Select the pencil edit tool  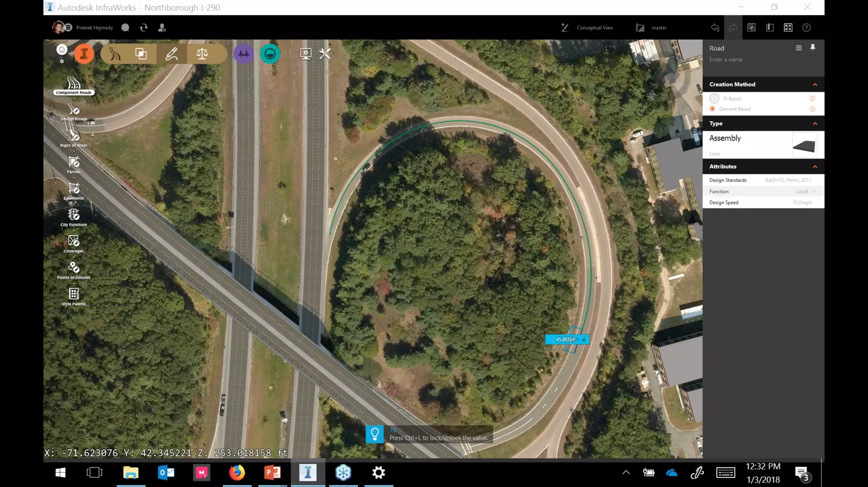pyautogui.click(x=172, y=54)
